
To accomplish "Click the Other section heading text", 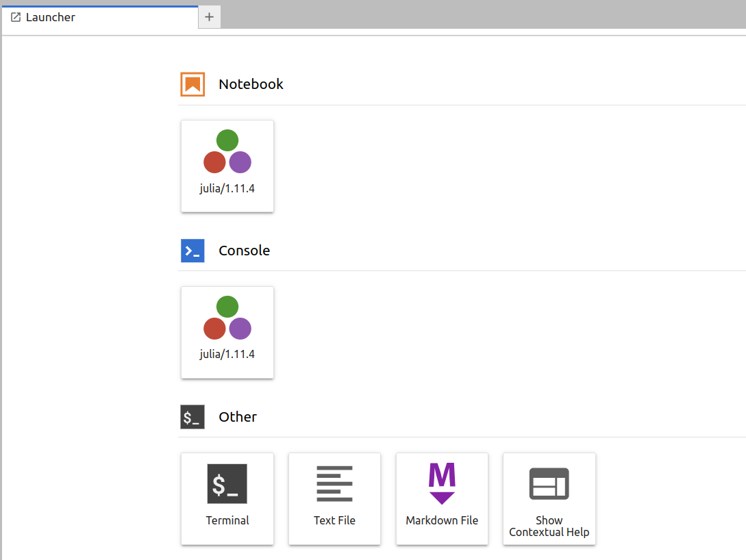I will coord(238,417).
